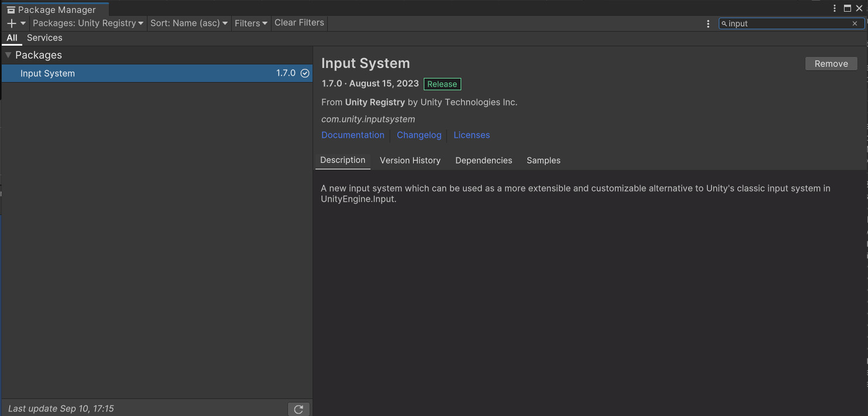This screenshot has width=868, height=416.
Task: Select the Description tab
Action: [342, 161]
